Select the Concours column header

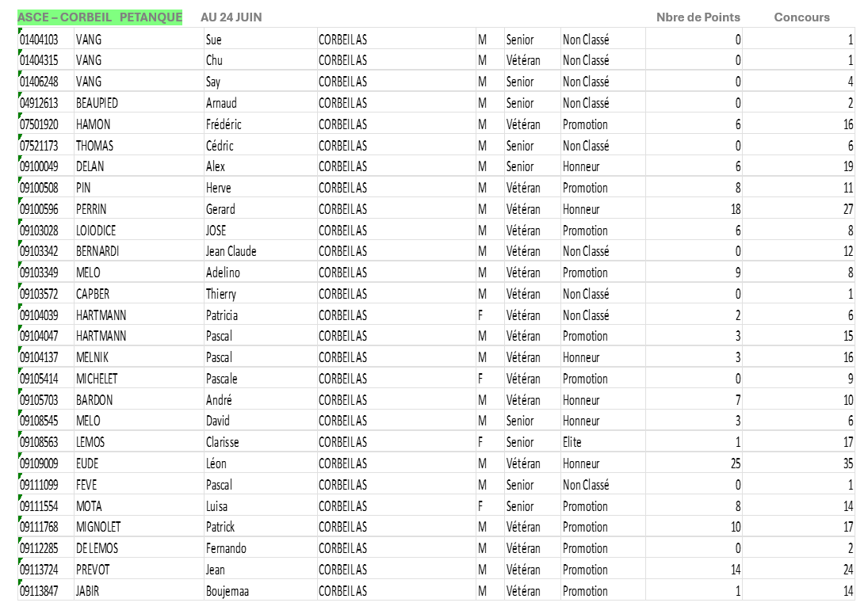[801, 17]
